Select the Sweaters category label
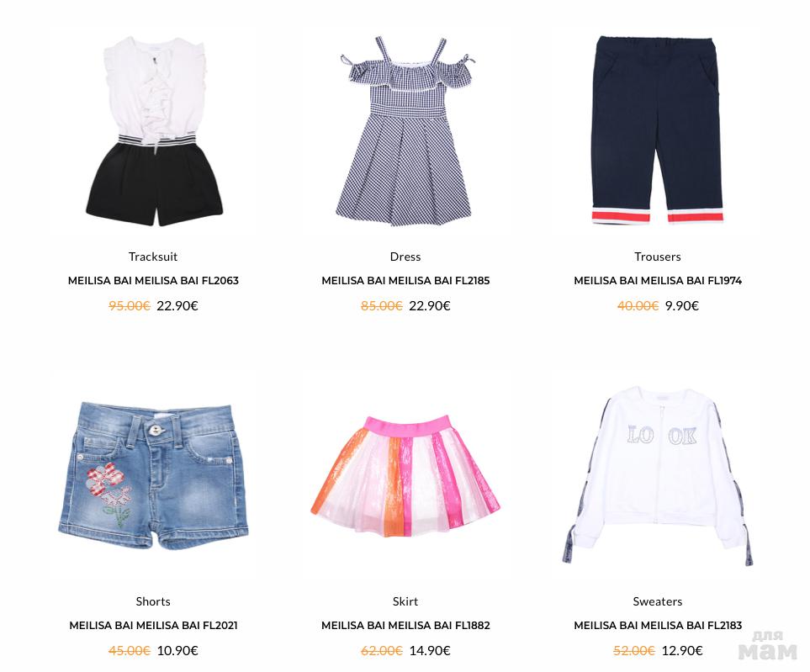Screen dimensions: 810x672 [658, 601]
